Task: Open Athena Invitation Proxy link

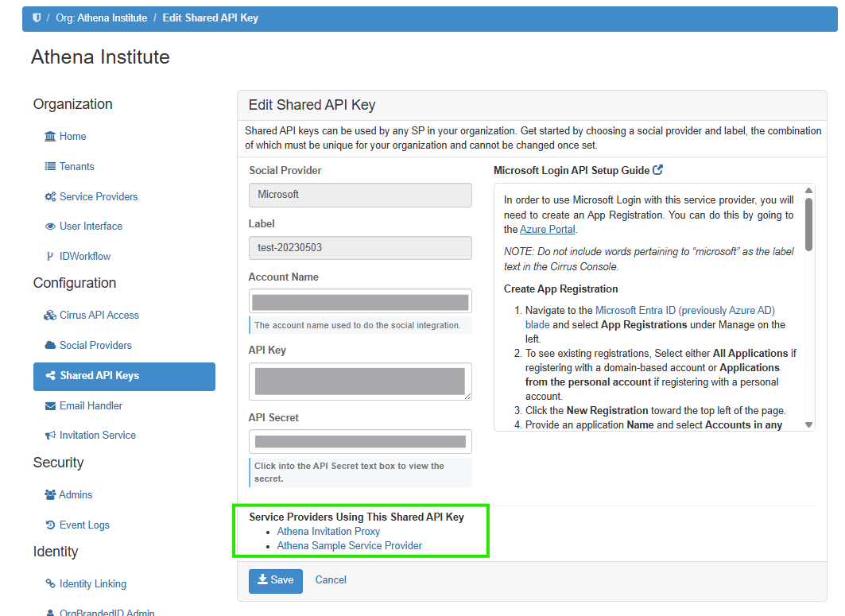Action: (x=328, y=532)
